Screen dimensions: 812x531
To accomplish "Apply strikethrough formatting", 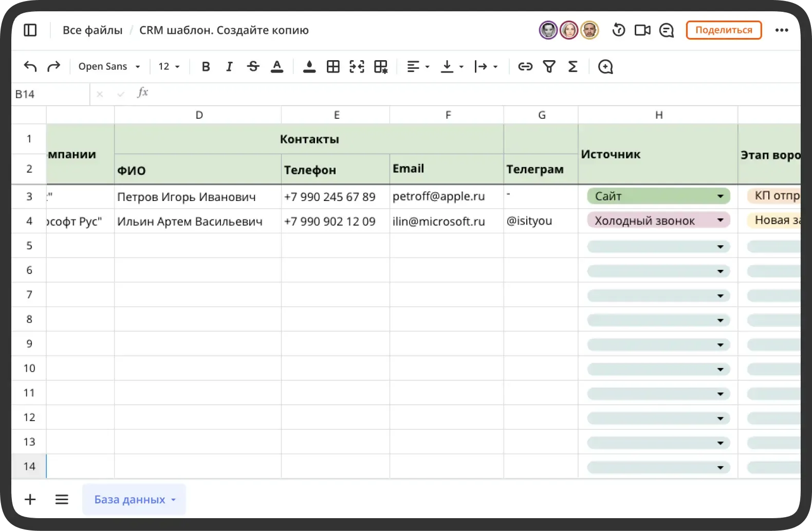I will 253,66.
